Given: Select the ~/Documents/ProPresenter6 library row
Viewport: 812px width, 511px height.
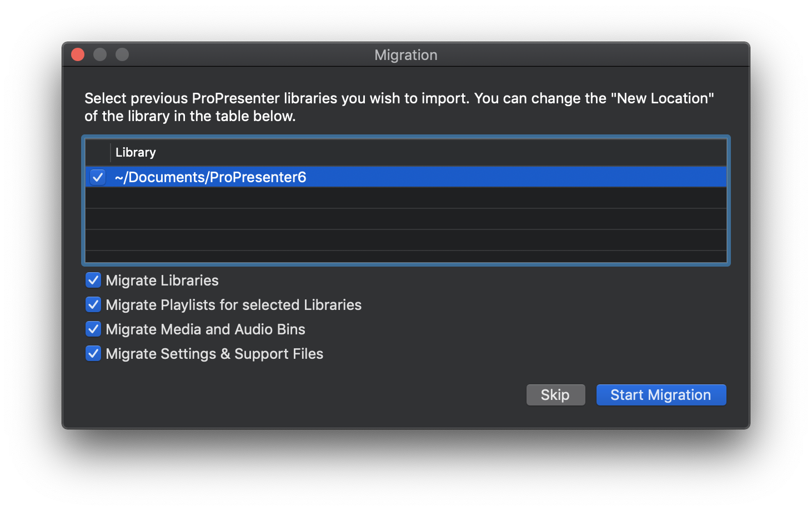Looking at the screenshot, I should coord(406,177).
